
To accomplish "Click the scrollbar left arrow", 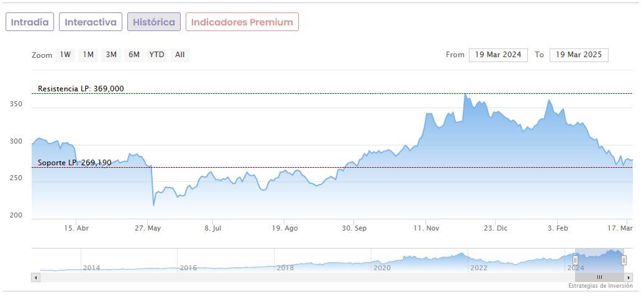I will click(35, 277).
